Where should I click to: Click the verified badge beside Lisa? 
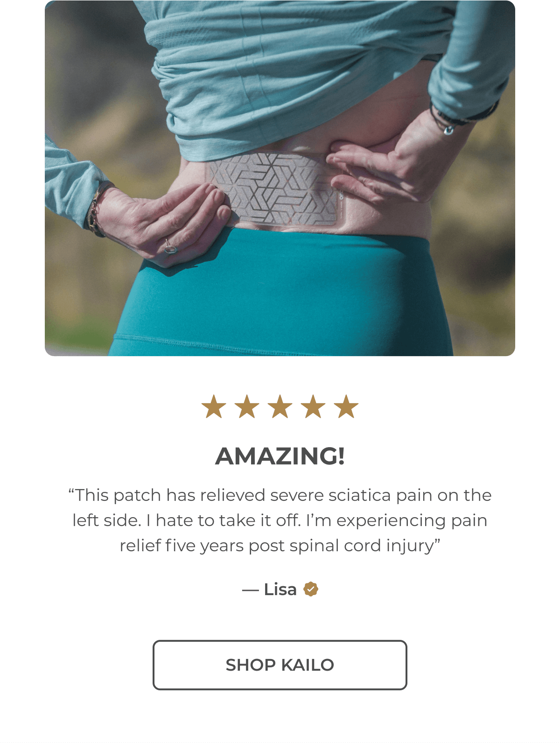pos(311,589)
